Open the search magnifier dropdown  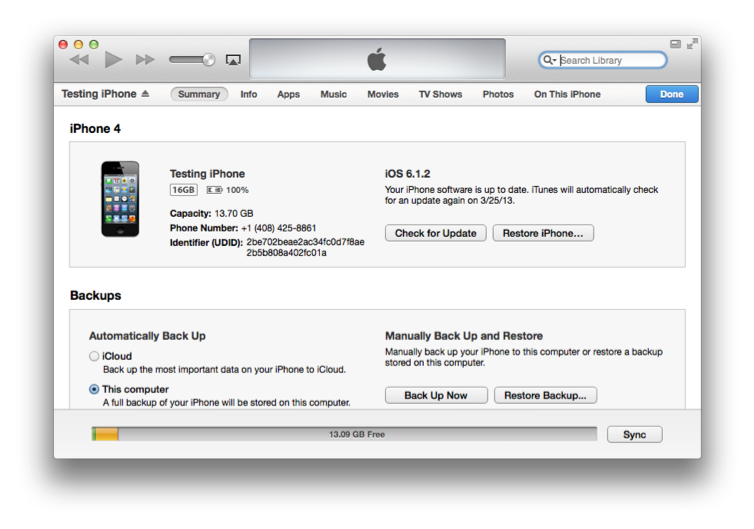(549, 60)
